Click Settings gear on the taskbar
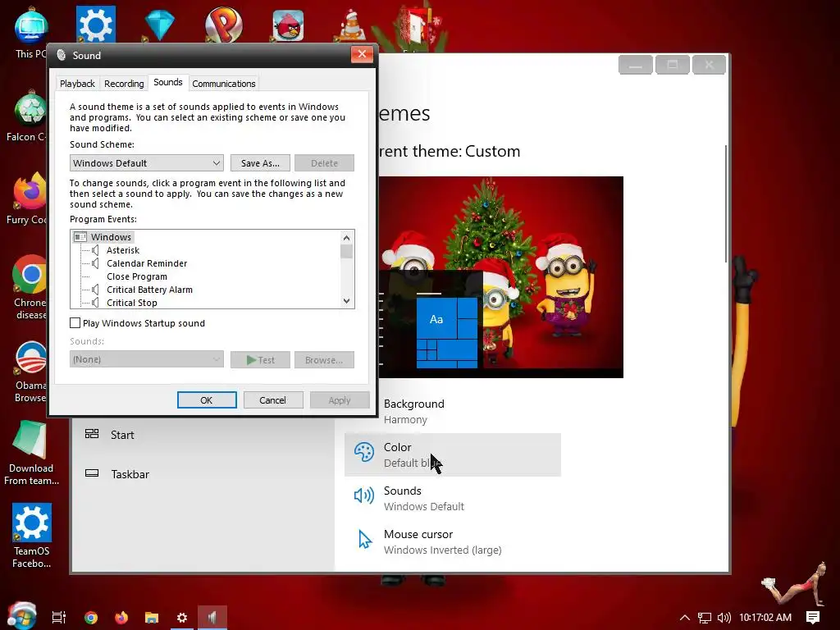Viewport: 840px width, 630px height. 182,618
